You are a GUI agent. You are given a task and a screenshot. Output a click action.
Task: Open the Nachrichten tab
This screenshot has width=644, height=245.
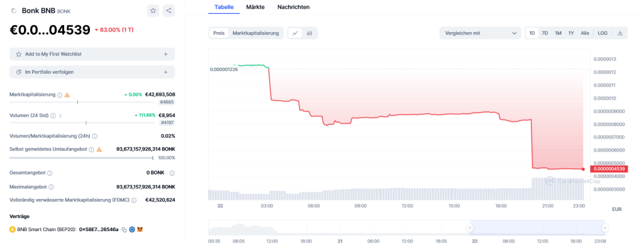[x=294, y=7]
